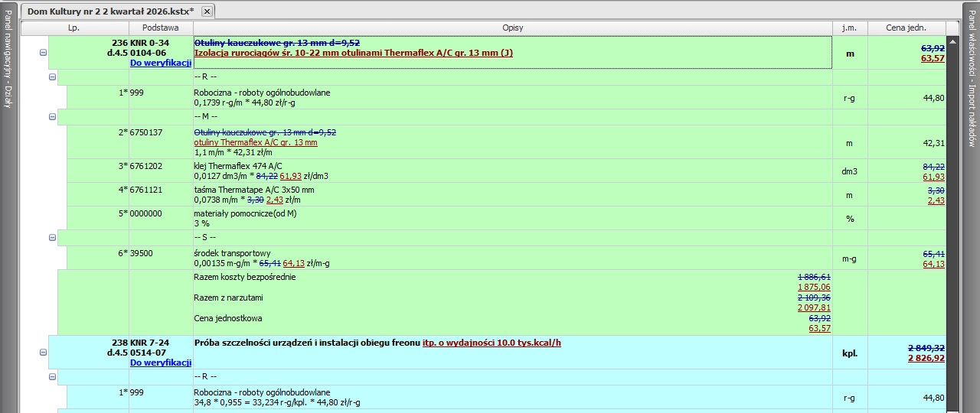Select the % unit cell for materiały pomocnicze
This screenshot has width=980, height=413.
(850, 219)
